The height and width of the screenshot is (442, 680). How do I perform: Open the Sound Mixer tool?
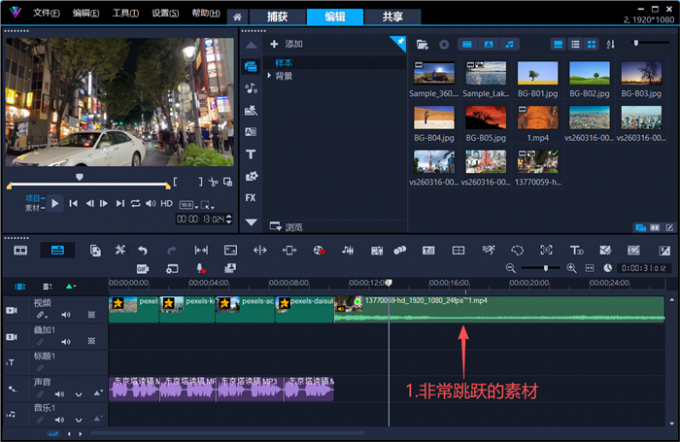[x=347, y=250]
